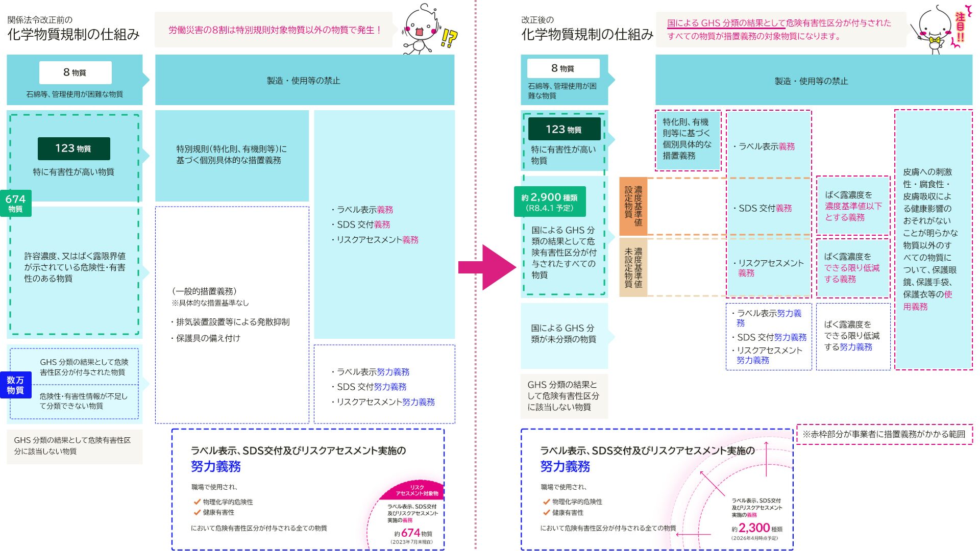Click the green 674物質 badge
Viewport: 980px width, 551px height.
tap(16, 203)
